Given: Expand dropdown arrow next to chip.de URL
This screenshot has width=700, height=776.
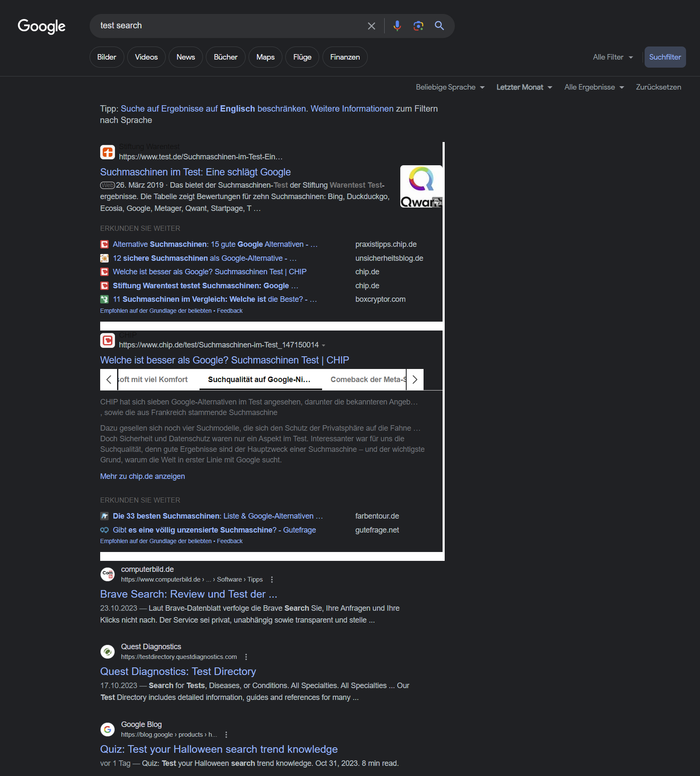Looking at the screenshot, I should point(323,345).
